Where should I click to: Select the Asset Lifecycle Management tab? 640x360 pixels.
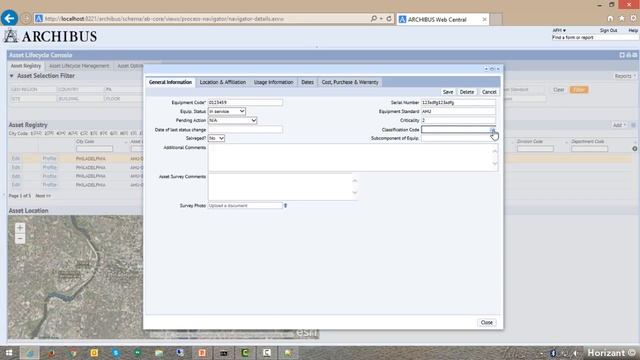[79, 66]
